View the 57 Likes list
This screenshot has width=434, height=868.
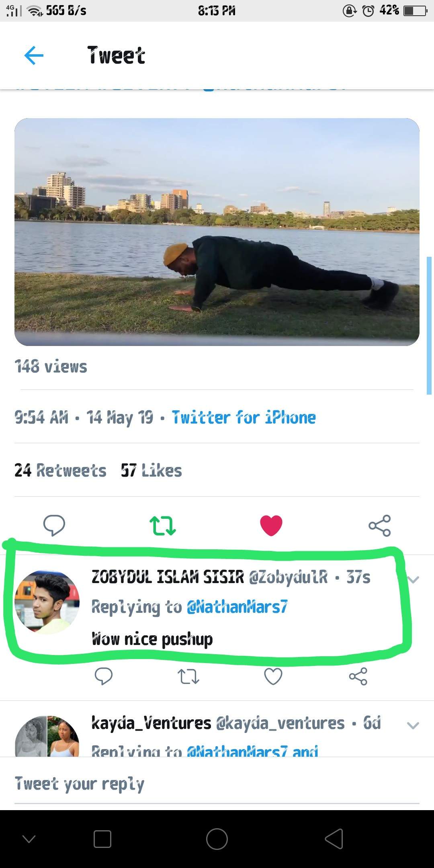click(x=151, y=471)
